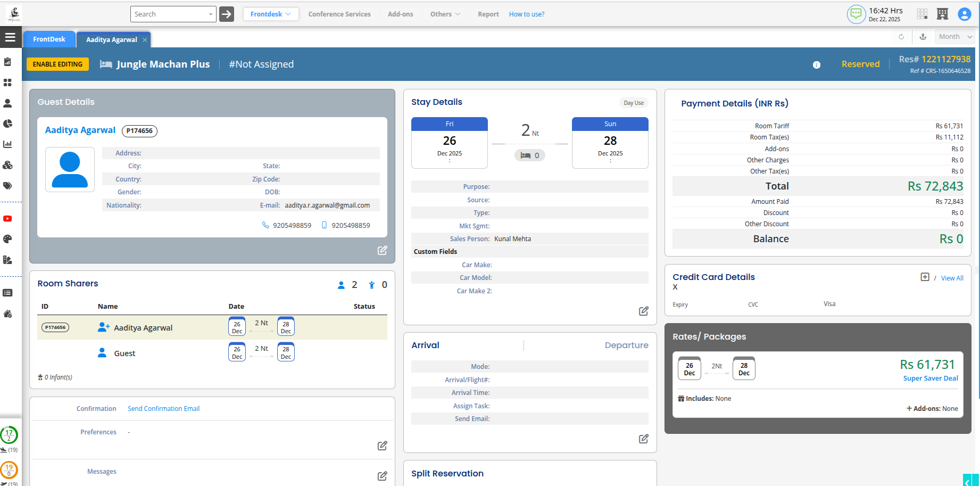
Task: Edit Stay Details with the pencil icon
Action: point(643,311)
